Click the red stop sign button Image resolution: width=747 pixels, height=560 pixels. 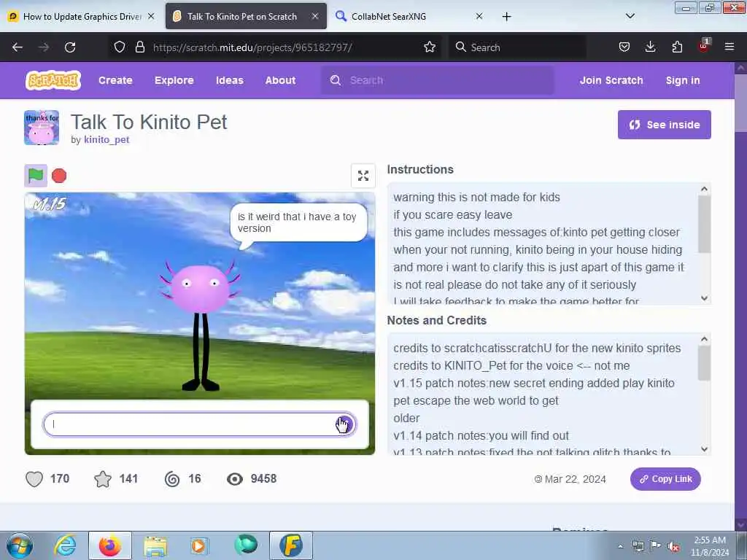(x=59, y=176)
